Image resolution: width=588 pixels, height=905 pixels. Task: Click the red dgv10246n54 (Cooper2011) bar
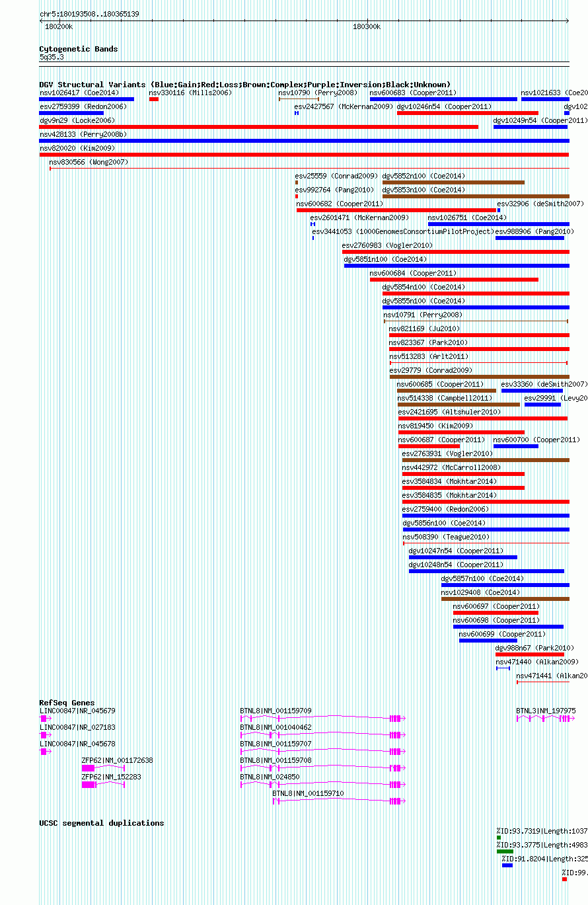(x=468, y=113)
